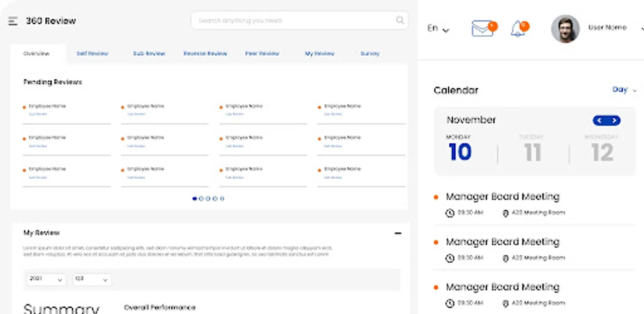Open the 2021 year dropdown
Image resolution: width=644 pixels, height=314 pixels.
click(x=46, y=279)
